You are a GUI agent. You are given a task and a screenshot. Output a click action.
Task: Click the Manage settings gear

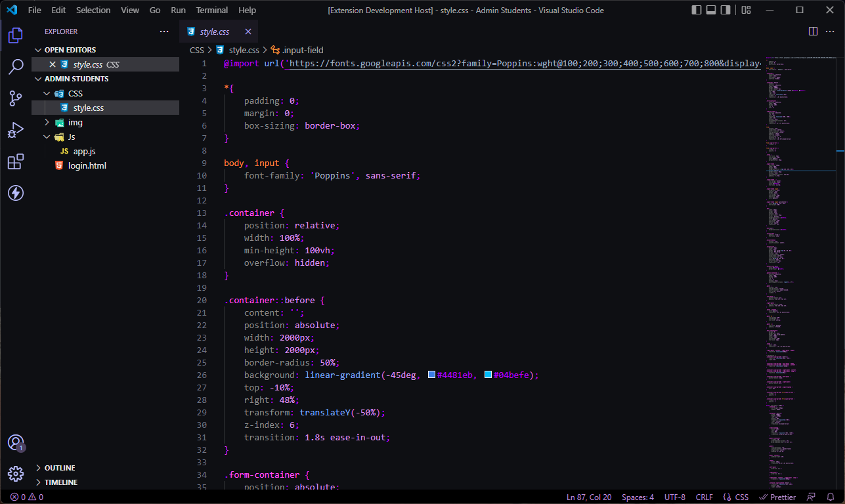click(x=16, y=474)
